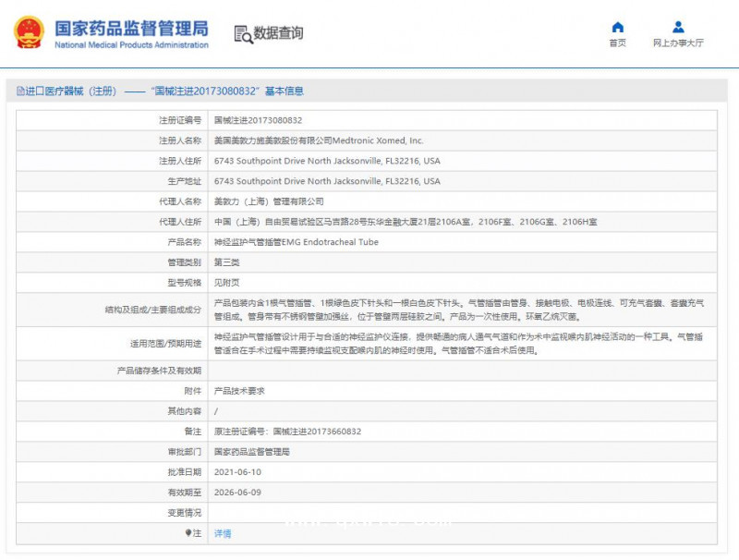
Task: Open the 网上办事大厅 user icon
Action: point(678,27)
